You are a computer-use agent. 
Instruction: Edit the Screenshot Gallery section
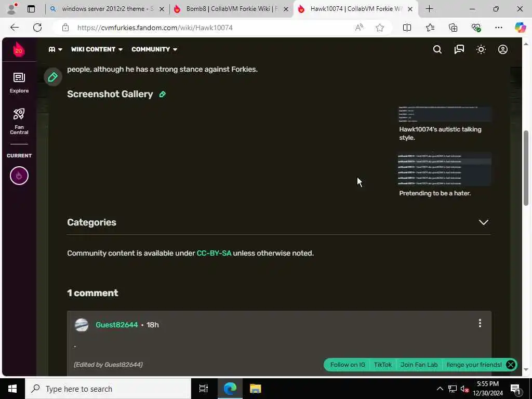click(163, 95)
